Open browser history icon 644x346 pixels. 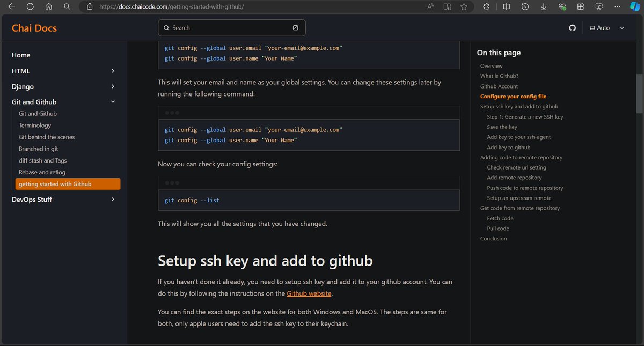pyautogui.click(x=525, y=6)
